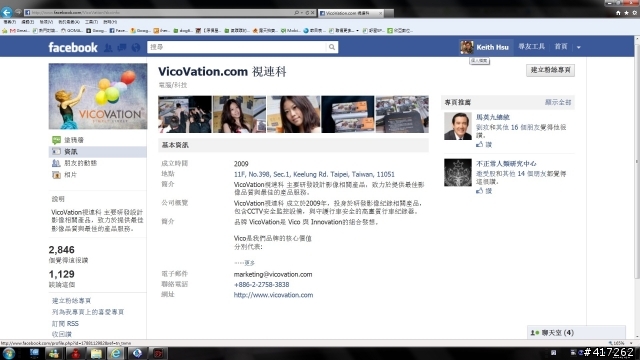Click the search magnifier button

(x=332, y=47)
